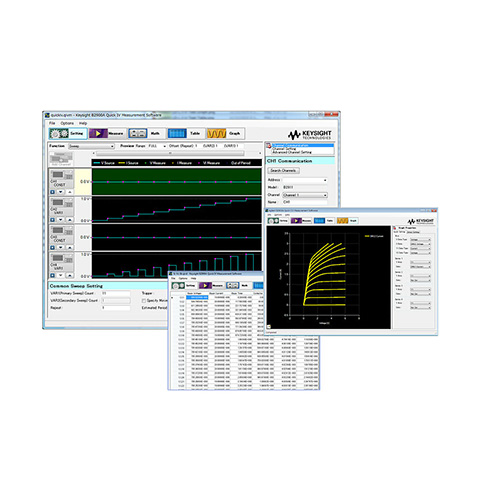Click the Name field containing CH1
500x500 pixels.
pyautogui.click(x=305, y=202)
